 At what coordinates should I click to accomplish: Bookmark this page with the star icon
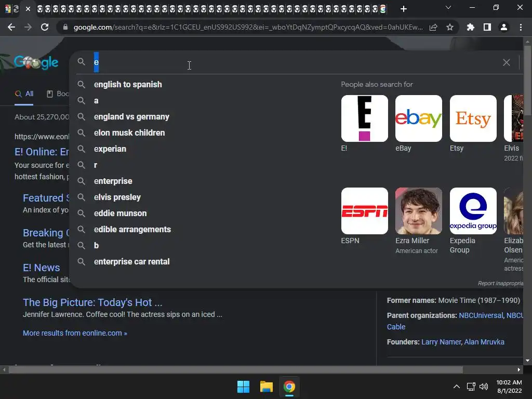coord(450,27)
